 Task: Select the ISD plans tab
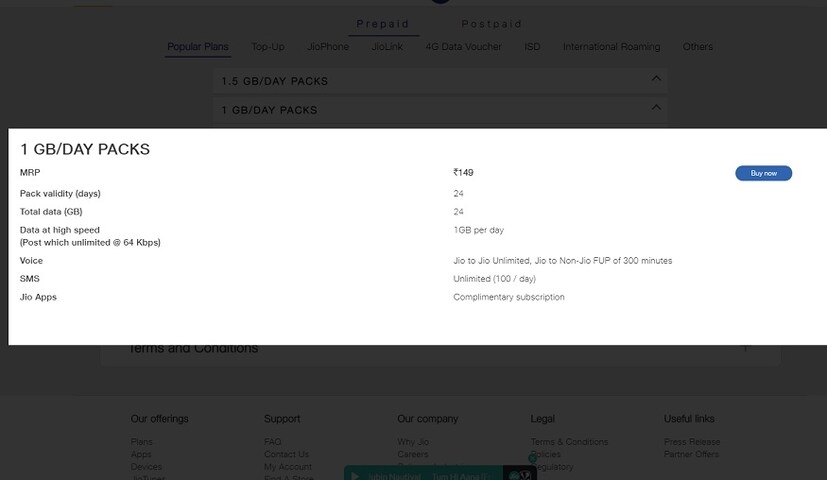coord(532,47)
